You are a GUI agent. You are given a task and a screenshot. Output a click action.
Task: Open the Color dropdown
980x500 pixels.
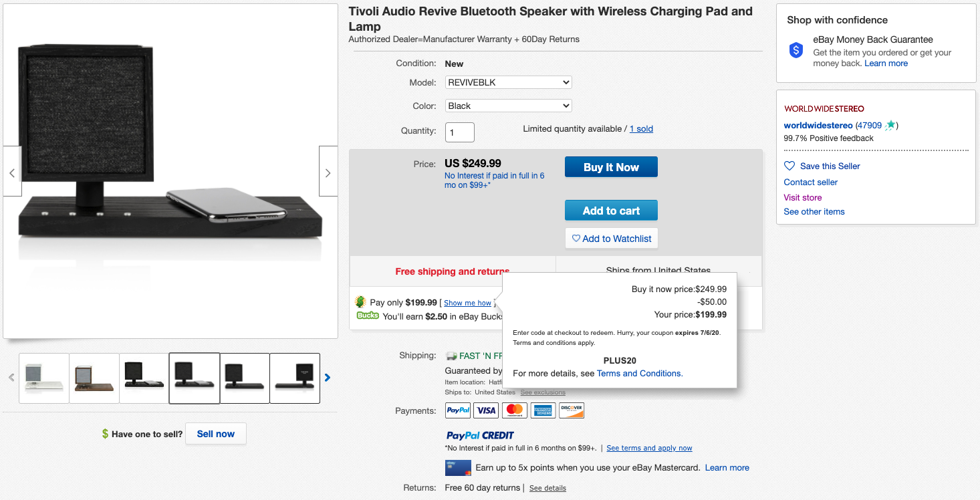[509, 106]
